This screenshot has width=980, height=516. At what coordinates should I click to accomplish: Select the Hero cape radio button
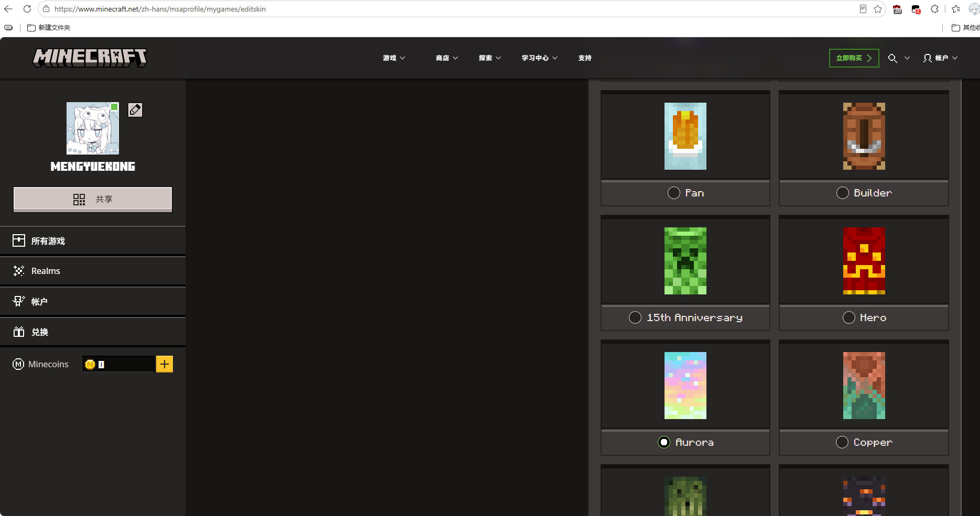tap(849, 317)
